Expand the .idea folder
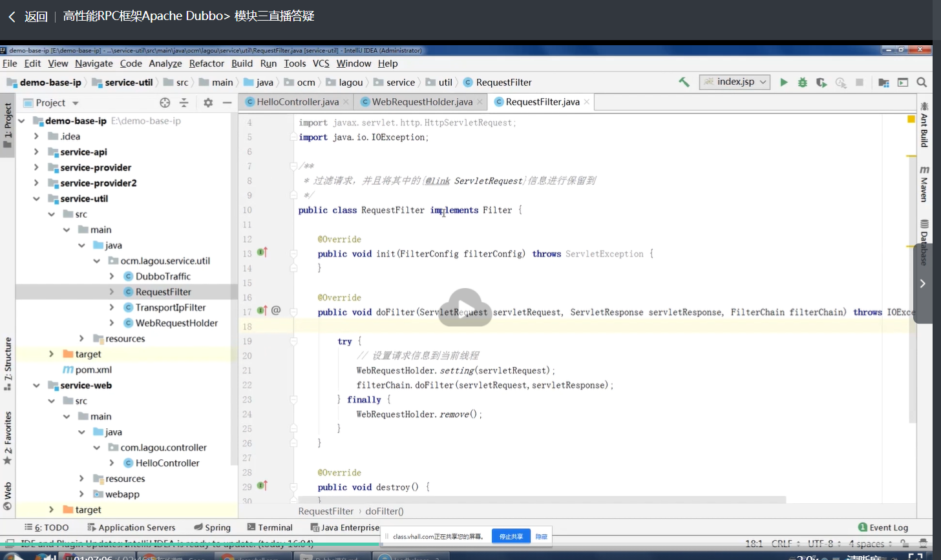This screenshot has height=560, width=941. click(36, 136)
